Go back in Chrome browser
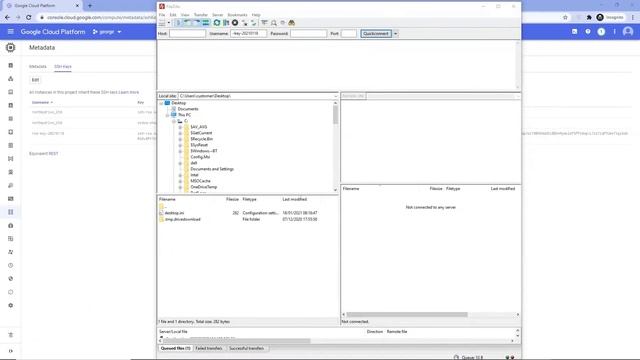Image resolution: width=640 pixels, height=360 pixels. [7, 18]
